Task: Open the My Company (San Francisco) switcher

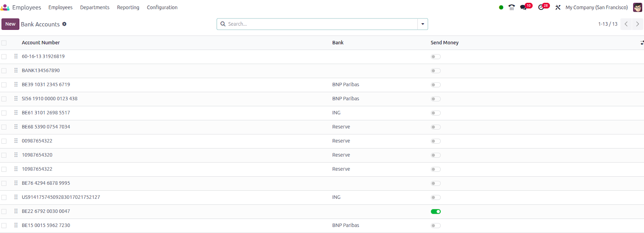Action: (x=597, y=7)
